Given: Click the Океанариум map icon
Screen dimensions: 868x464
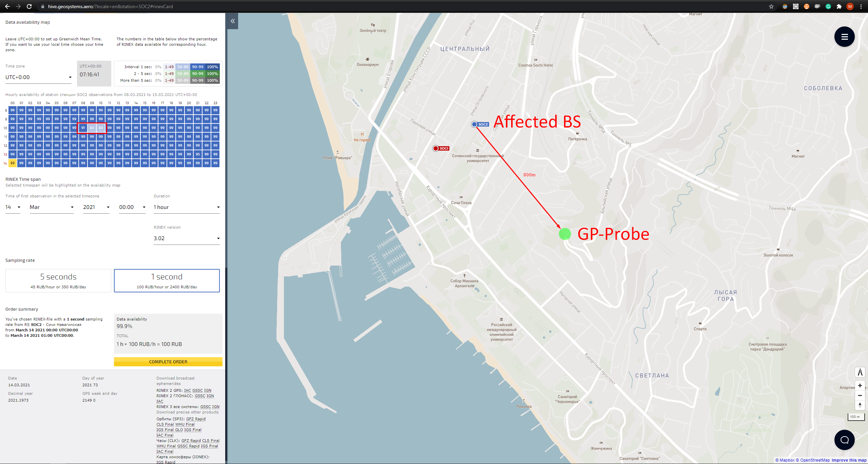Looking at the screenshot, I should (x=367, y=59).
